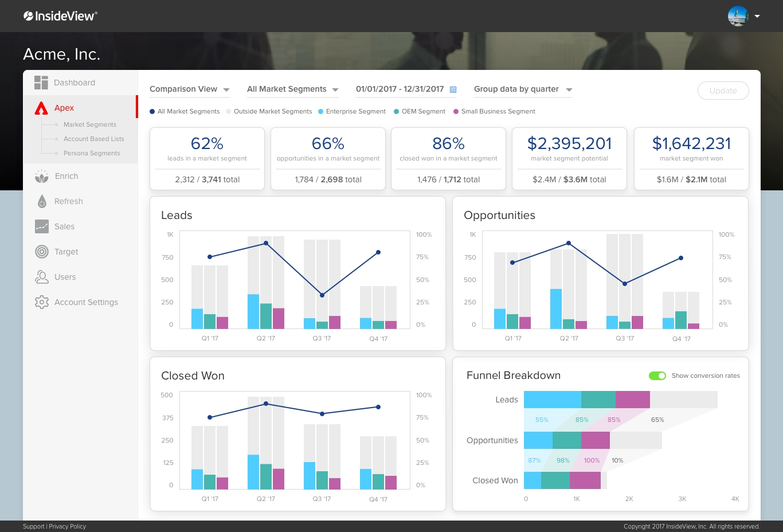The image size is (783, 532).
Task: Click the Sales chart icon
Action: 42,226
